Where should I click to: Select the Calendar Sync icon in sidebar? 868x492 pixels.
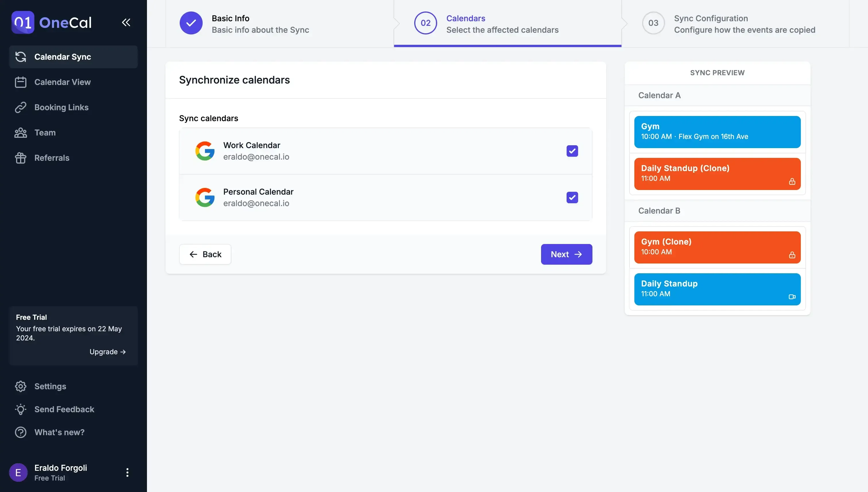[x=21, y=57]
